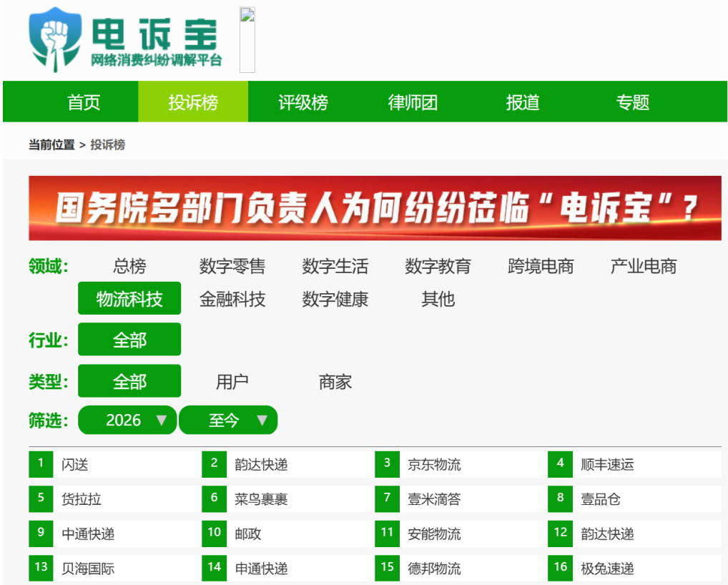Open rank 4 顺丰速运 entry
Screen dimensions: 728x585
pos(635,464)
